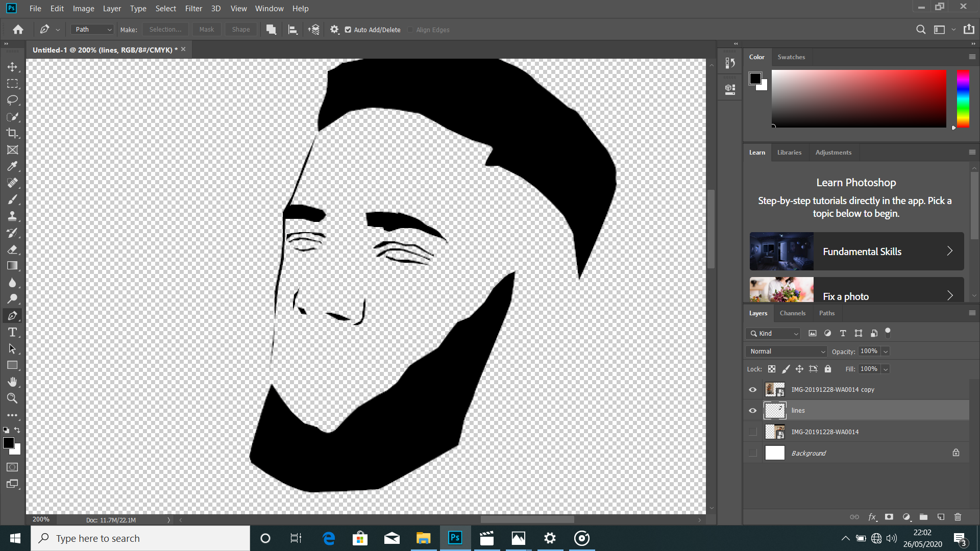The width and height of the screenshot is (980, 551).
Task: Click the Mask button
Action: pyautogui.click(x=207, y=30)
